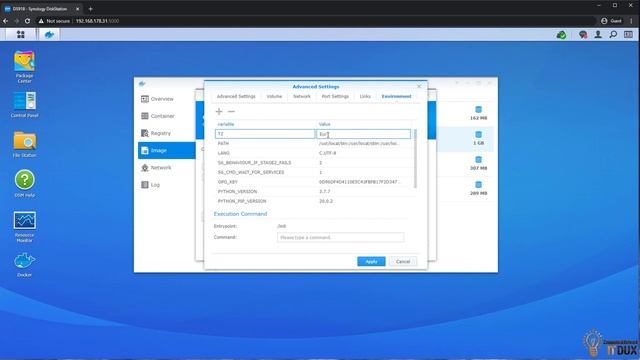640x360 pixels.
Task: Select Log in Docker sidebar
Action: [x=167, y=184]
